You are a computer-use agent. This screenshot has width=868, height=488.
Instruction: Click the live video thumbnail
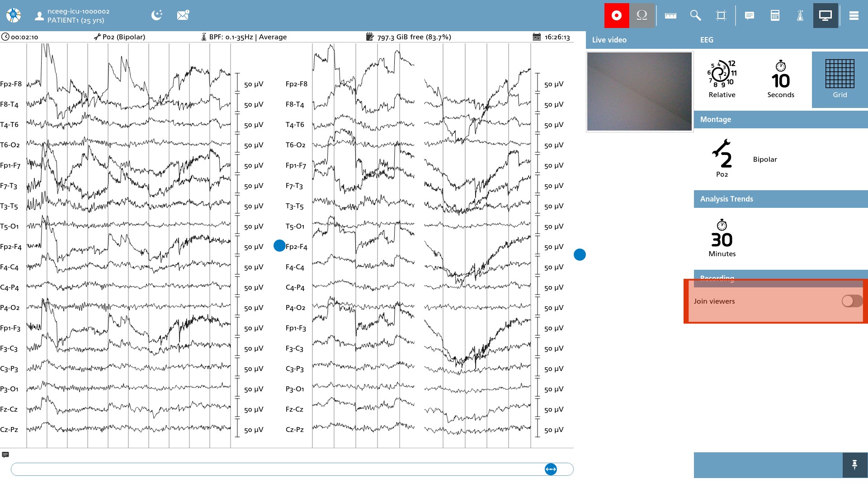point(639,91)
